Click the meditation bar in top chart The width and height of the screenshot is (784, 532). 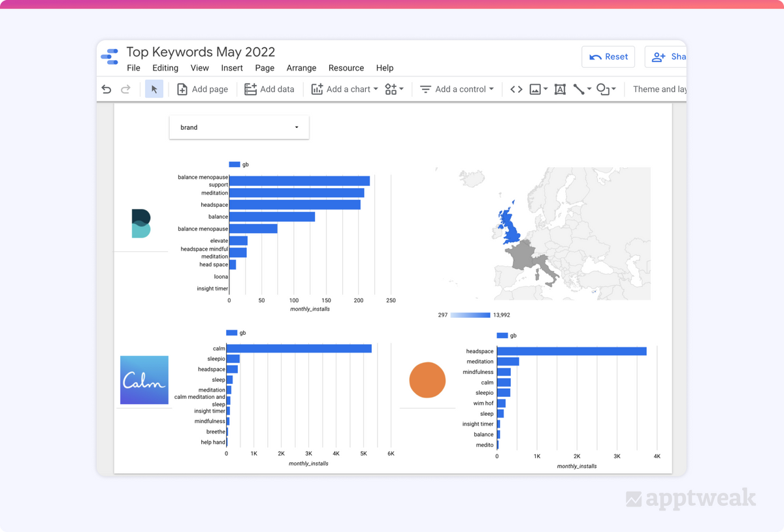[297, 193]
